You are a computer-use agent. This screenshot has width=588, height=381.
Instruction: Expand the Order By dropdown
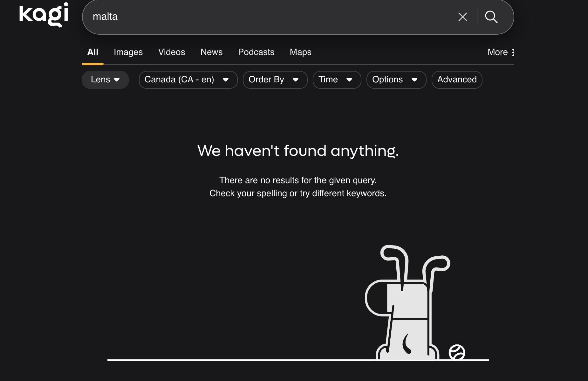[x=275, y=80]
